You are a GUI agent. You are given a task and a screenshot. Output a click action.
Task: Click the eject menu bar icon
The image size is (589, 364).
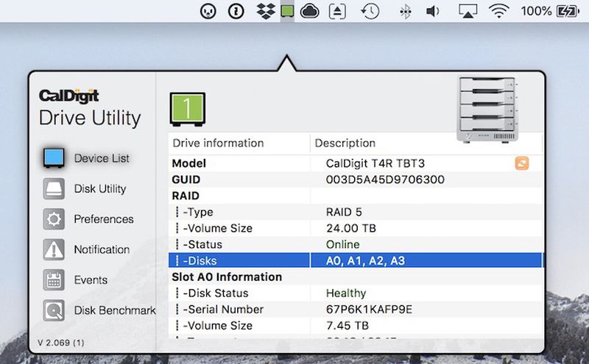pos(337,11)
